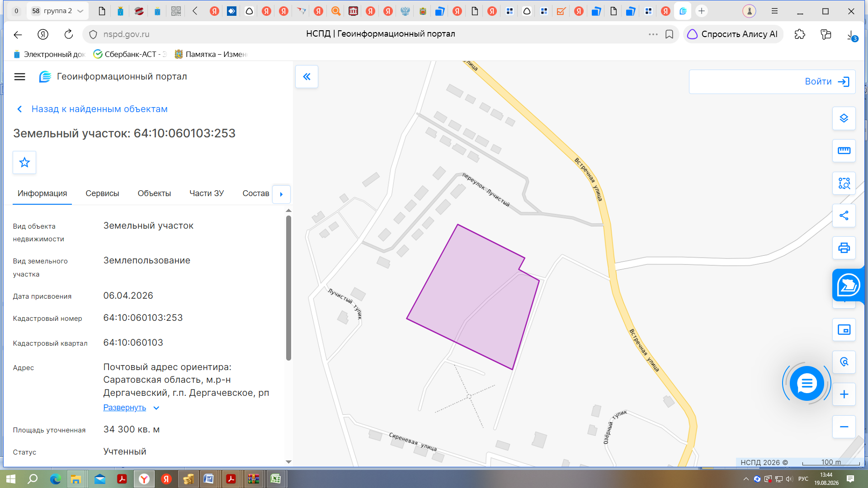This screenshot has height=488, width=868.
Task: Select the ruler measurement tool
Action: tap(844, 150)
